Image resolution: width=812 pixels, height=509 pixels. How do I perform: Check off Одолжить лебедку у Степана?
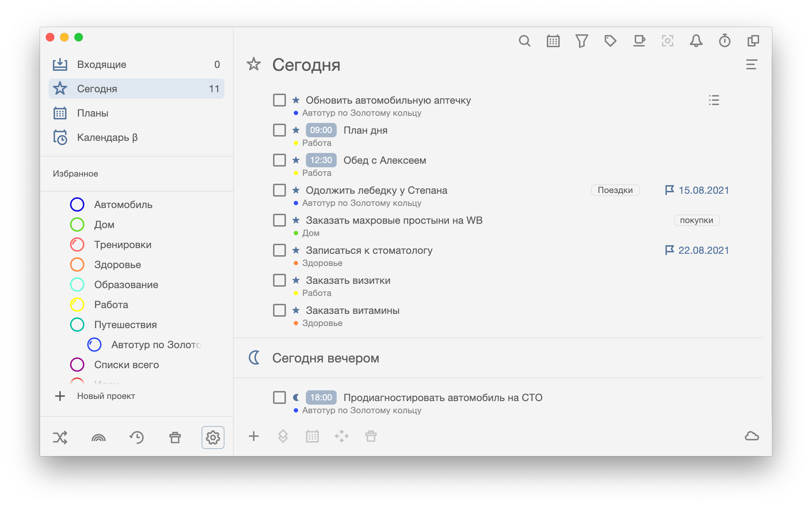tap(279, 190)
